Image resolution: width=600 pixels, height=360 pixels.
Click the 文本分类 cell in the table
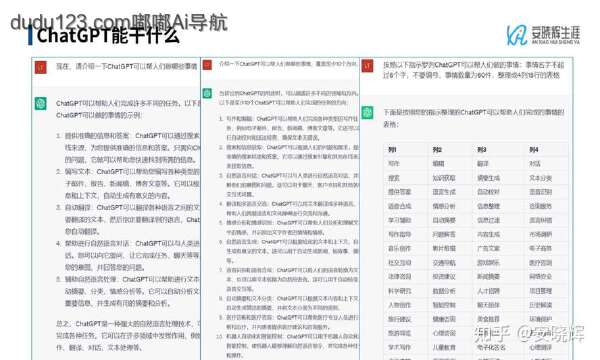click(540, 178)
